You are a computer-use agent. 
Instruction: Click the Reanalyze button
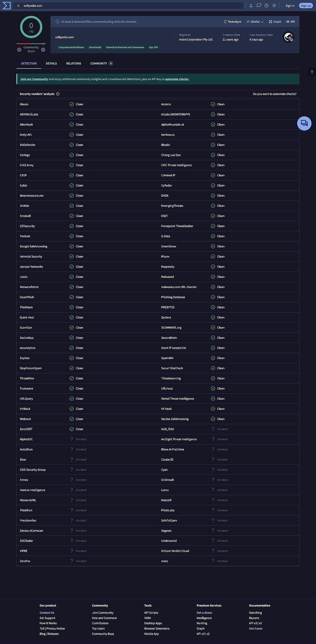pyautogui.click(x=232, y=22)
